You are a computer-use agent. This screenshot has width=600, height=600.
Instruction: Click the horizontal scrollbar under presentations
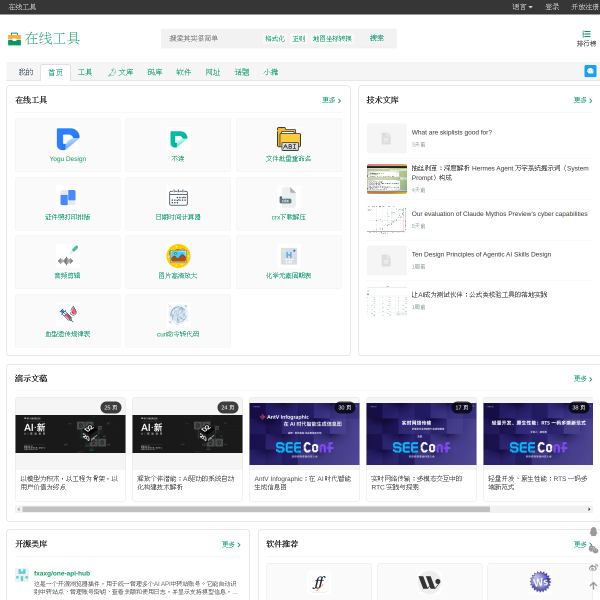(x=250, y=509)
